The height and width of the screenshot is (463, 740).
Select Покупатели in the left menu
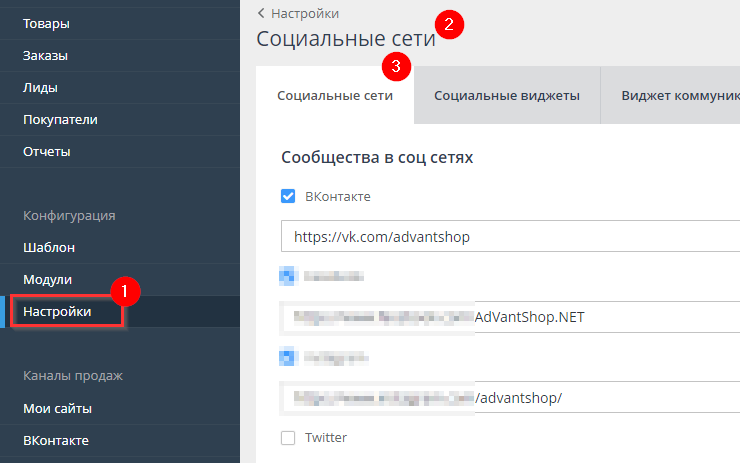[60, 119]
